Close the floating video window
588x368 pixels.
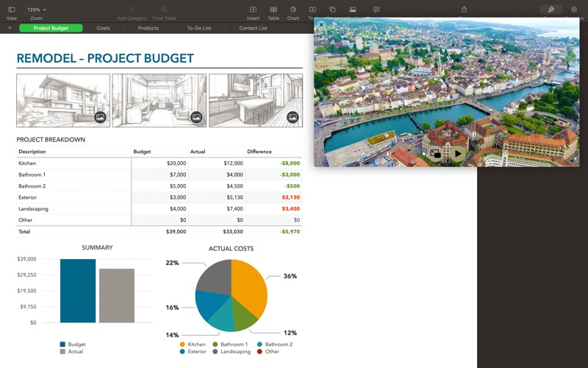click(321, 24)
